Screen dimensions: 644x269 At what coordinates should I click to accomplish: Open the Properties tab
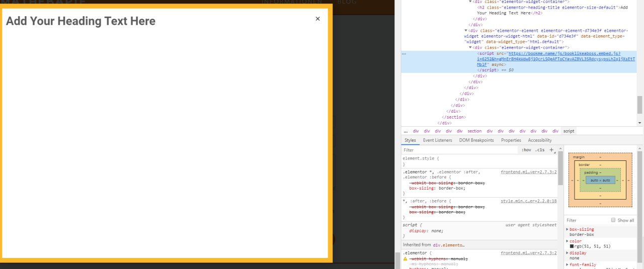coord(511,140)
